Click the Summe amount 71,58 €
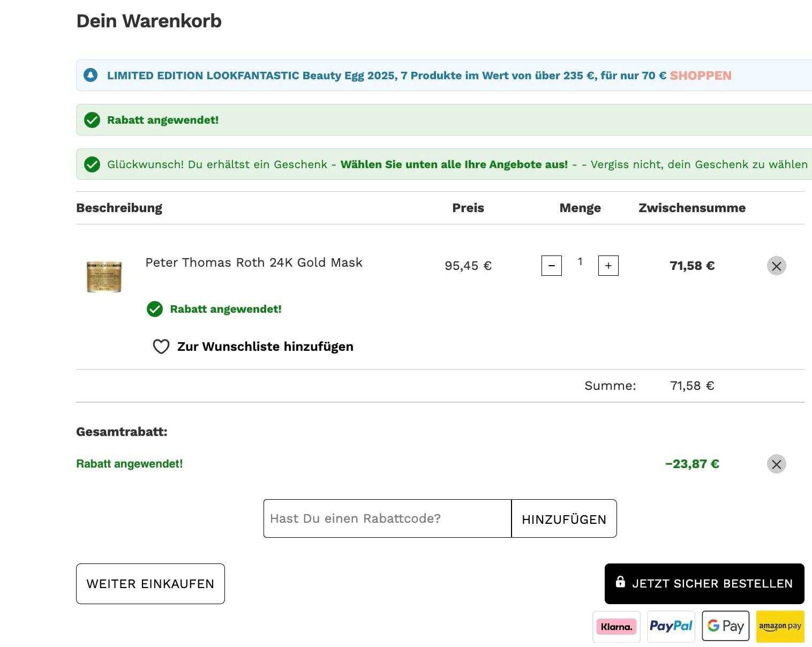Viewport: 812px width, 647px height. (692, 386)
